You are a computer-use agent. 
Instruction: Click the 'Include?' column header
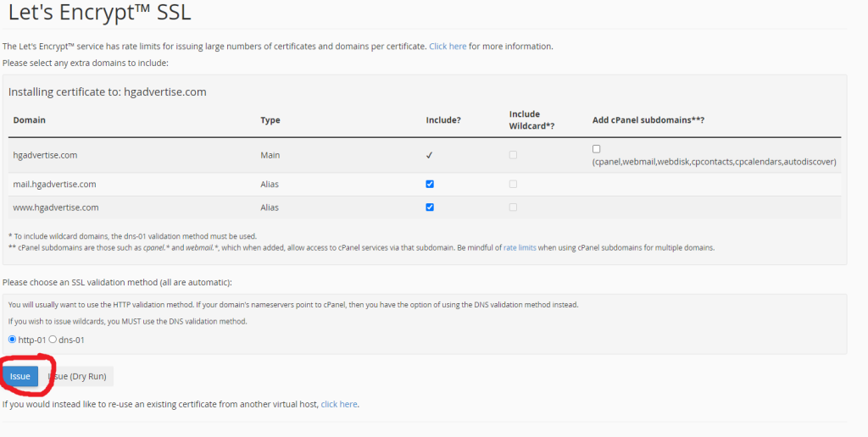[x=442, y=120]
